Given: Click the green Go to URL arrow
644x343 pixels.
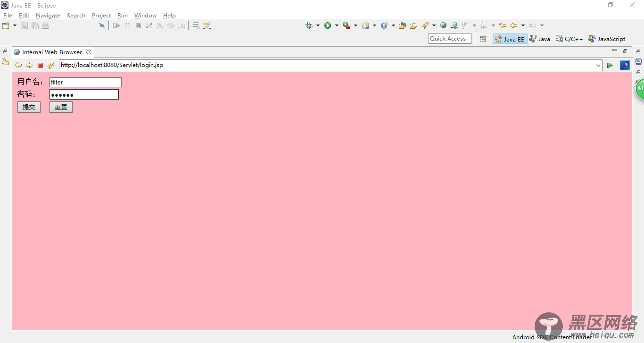Looking at the screenshot, I should coord(610,65).
